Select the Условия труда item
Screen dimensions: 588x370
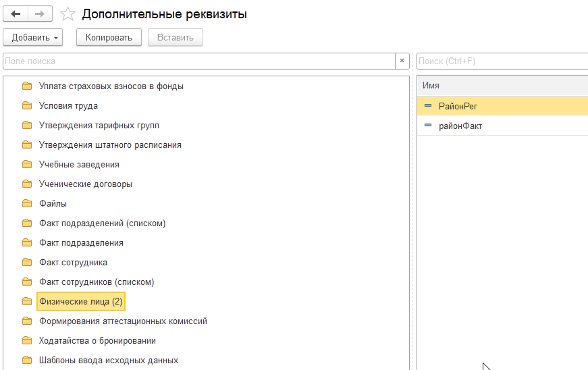(x=68, y=106)
